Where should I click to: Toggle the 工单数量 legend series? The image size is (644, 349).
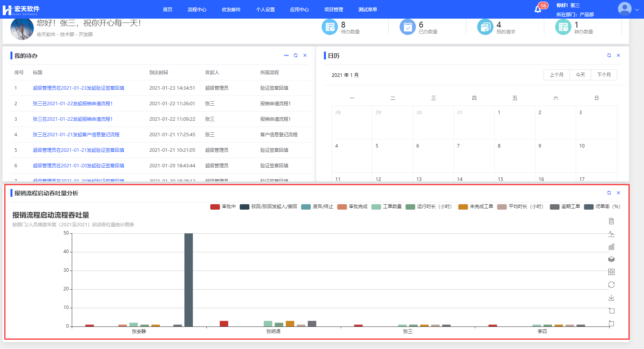(x=386, y=207)
